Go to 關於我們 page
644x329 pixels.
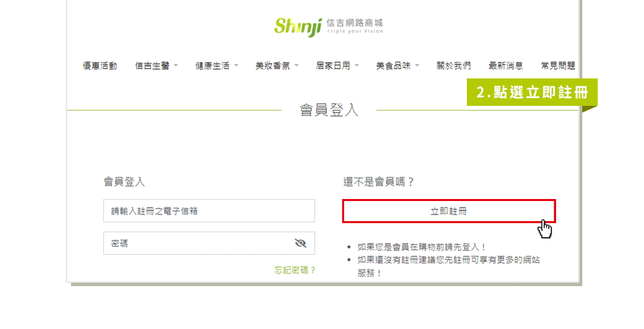click(x=453, y=66)
